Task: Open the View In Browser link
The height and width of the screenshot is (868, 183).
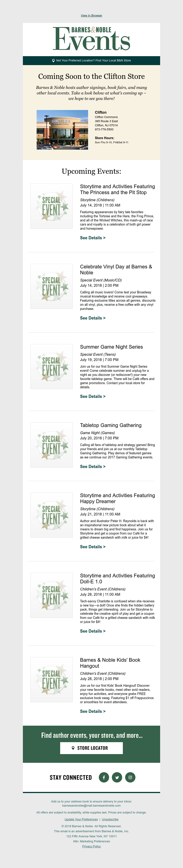Action: [x=91, y=16]
